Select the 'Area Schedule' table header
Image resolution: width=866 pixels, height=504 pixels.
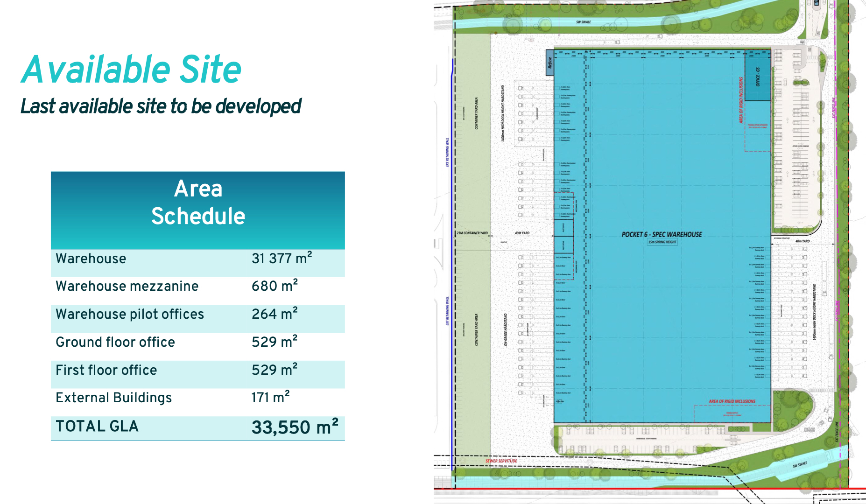pos(198,203)
